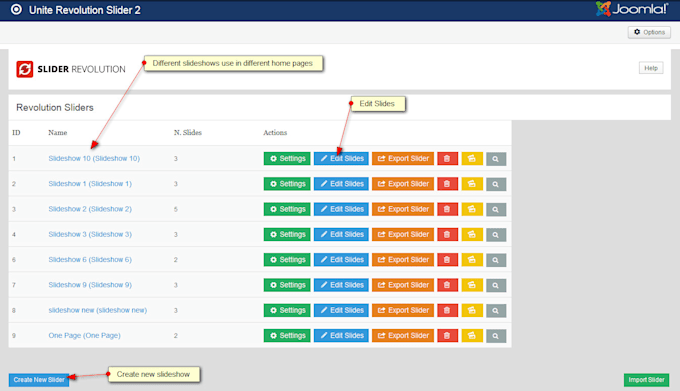Delete the Slideshow 2 slider
This screenshot has height=391, width=680.
pyautogui.click(x=447, y=209)
